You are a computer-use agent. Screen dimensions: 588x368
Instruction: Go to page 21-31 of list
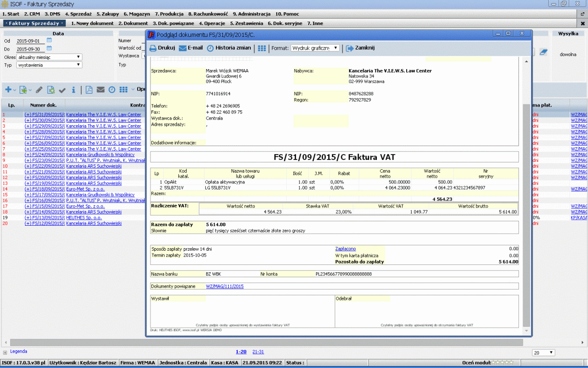point(258,352)
